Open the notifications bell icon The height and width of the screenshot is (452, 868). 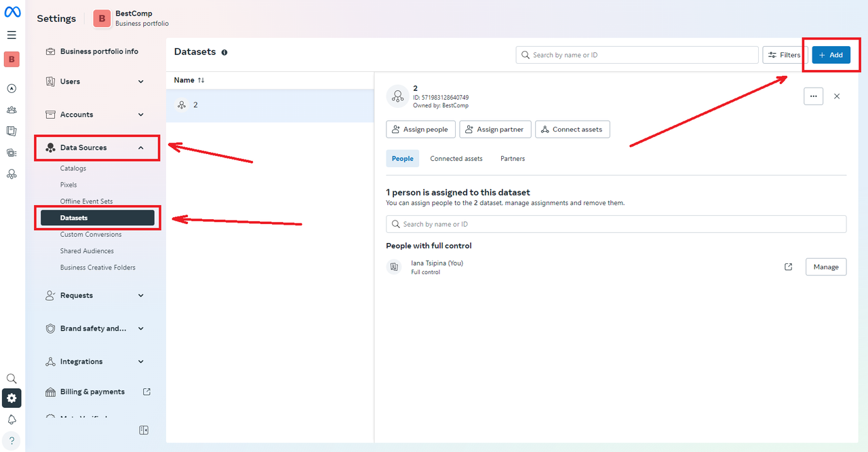(x=12, y=420)
